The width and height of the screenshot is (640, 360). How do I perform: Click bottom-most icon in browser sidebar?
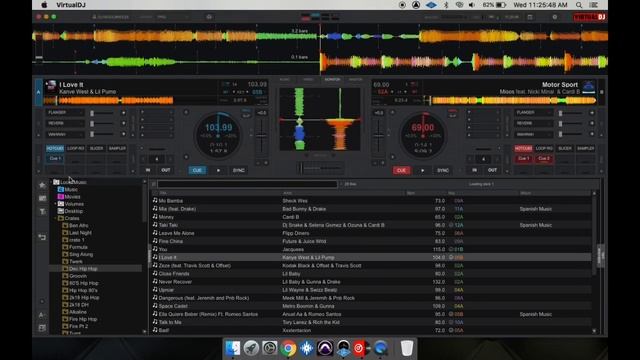click(42, 328)
